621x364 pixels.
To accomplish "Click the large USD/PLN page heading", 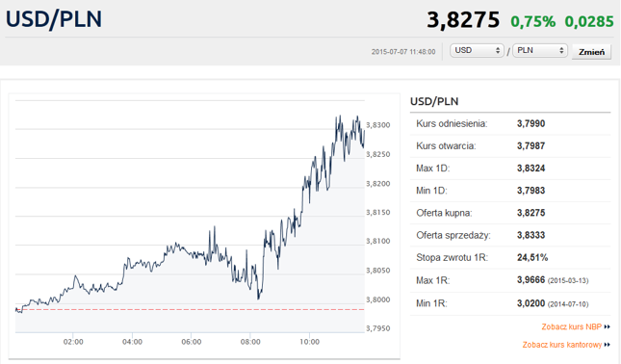I will pyautogui.click(x=54, y=19).
